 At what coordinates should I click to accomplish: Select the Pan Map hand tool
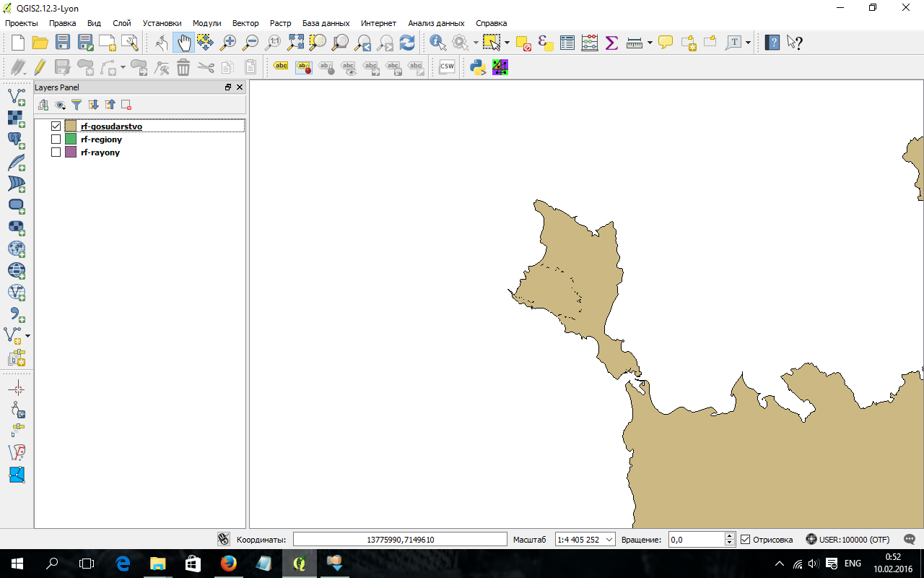click(183, 43)
